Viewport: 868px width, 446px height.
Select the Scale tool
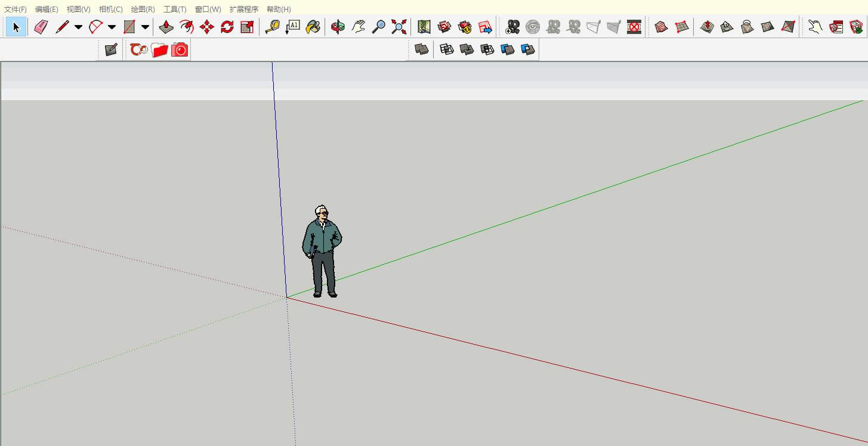[x=247, y=27]
